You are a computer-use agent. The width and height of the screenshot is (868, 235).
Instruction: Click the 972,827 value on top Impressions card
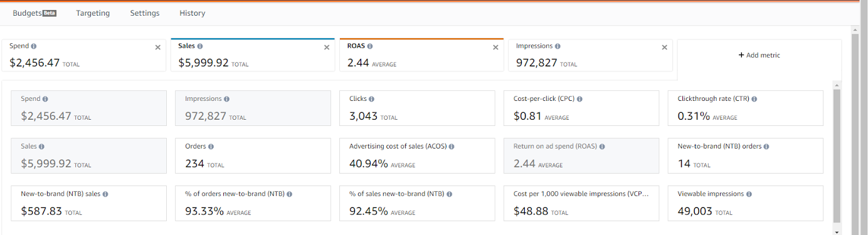pyautogui.click(x=536, y=63)
